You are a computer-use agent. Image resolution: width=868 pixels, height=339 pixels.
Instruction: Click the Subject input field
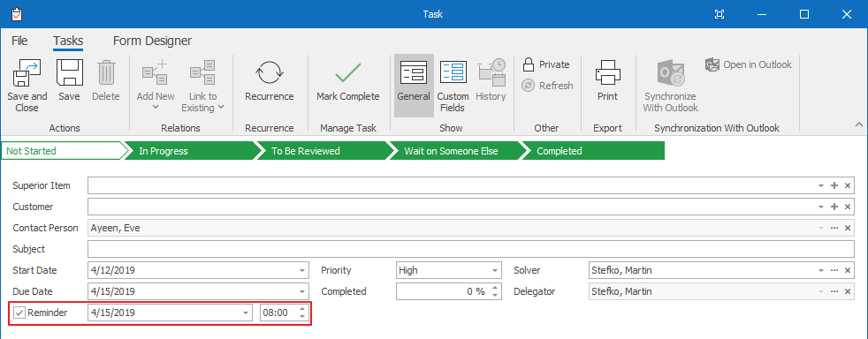[471, 250]
